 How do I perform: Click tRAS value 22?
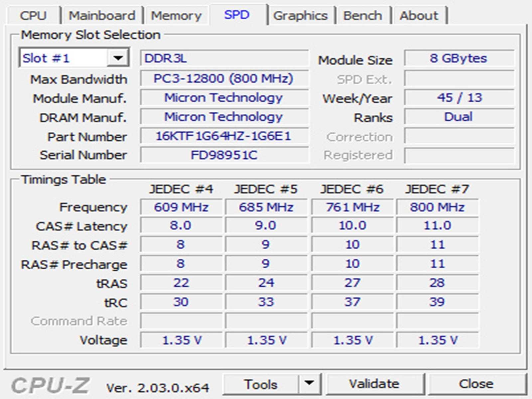coord(181,283)
